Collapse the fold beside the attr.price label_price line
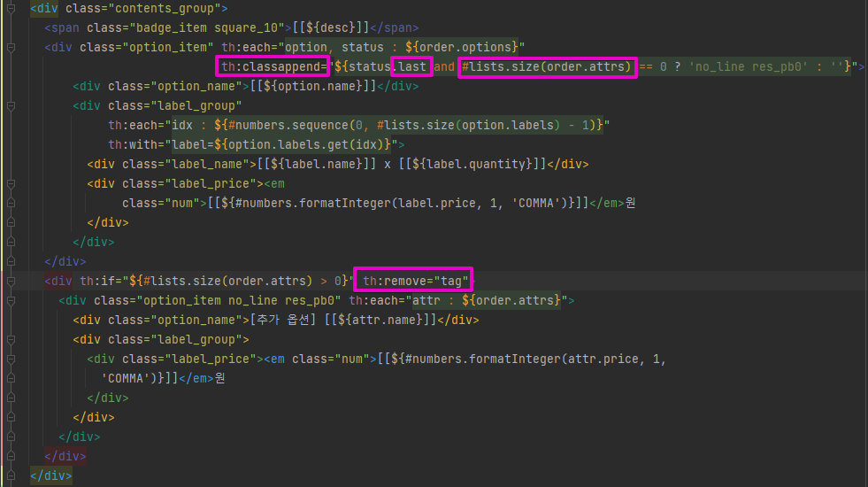The image size is (868, 487). coord(11,359)
